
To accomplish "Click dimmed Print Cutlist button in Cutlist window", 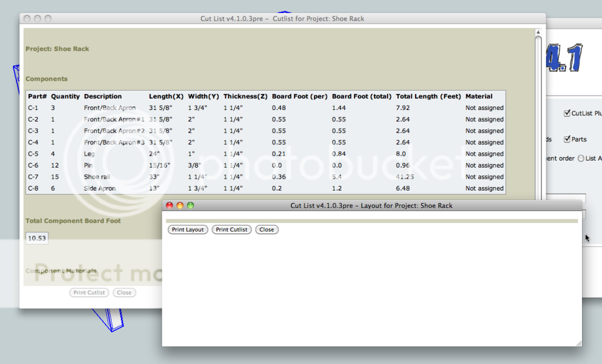I will 89,292.
